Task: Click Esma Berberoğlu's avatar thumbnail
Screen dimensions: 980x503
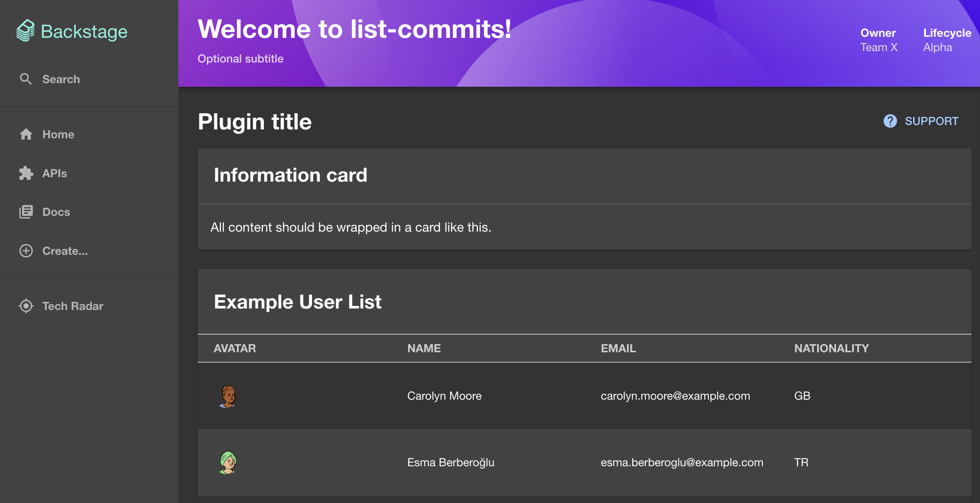Action: pyautogui.click(x=228, y=462)
